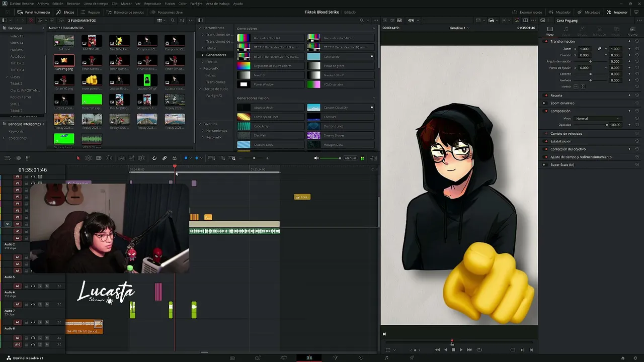Image resolution: width=644 pixels, height=362 pixels.
Task: Toggle the timeline Snapping magnet icon
Action: point(154,158)
